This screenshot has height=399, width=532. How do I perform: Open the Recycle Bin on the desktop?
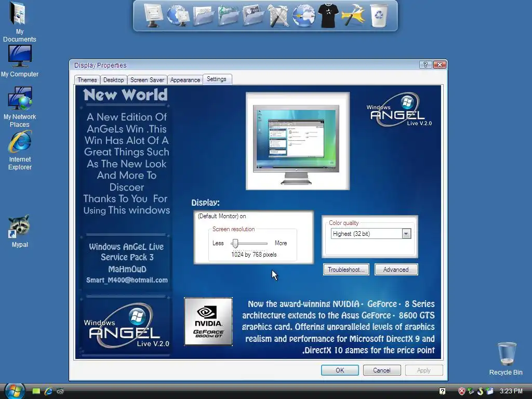point(506,358)
